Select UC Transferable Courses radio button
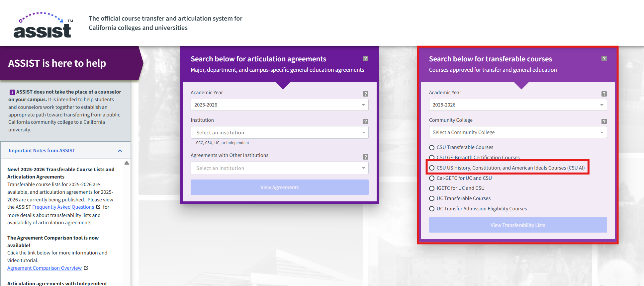The width and height of the screenshot is (644, 286). pos(432,198)
